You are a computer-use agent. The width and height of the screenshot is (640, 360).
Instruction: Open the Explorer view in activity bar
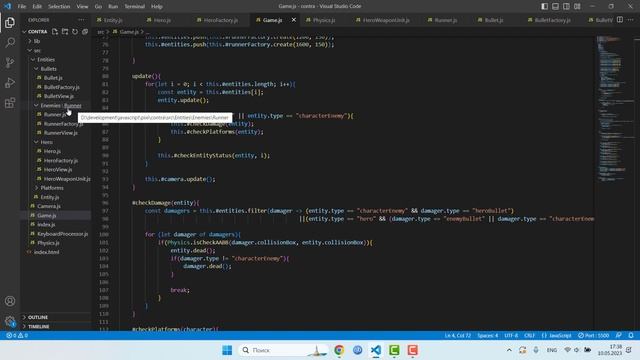point(10,22)
